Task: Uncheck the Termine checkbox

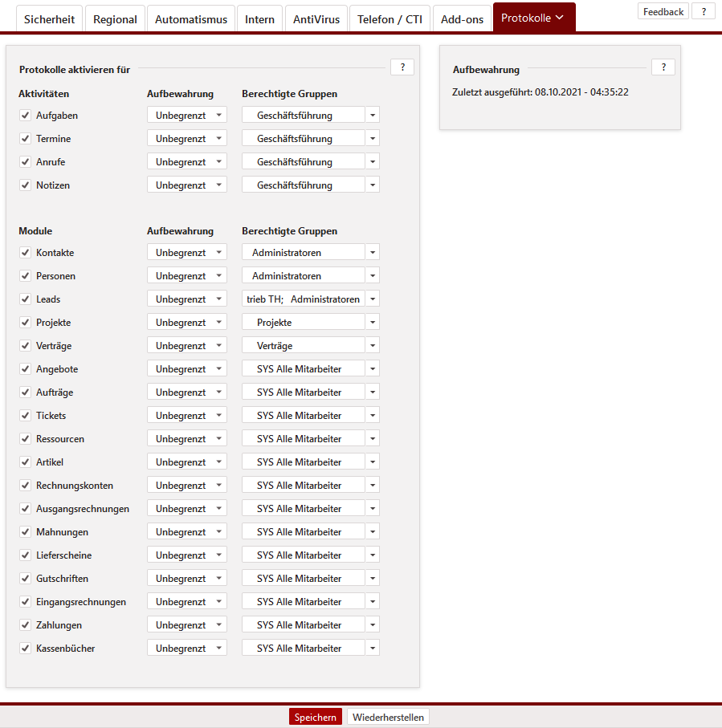Action: pyautogui.click(x=26, y=139)
